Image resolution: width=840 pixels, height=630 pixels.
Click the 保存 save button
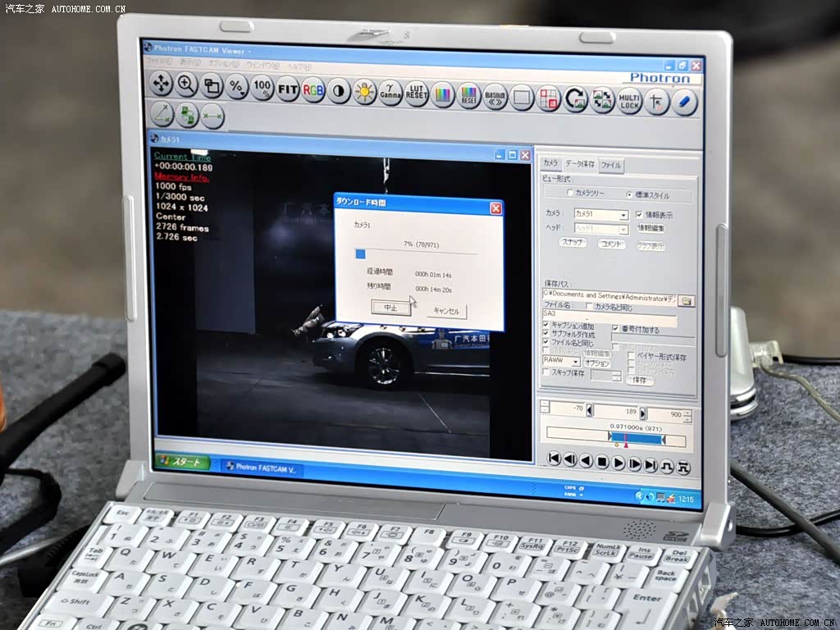640,380
